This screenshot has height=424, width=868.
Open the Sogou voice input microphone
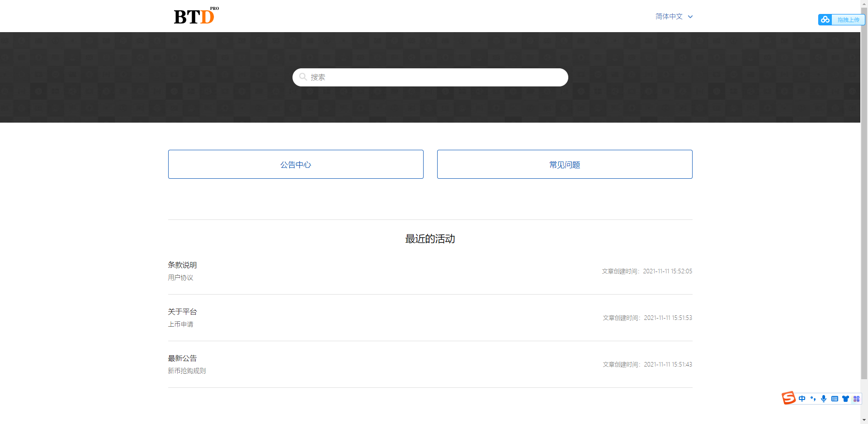tap(824, 399)
